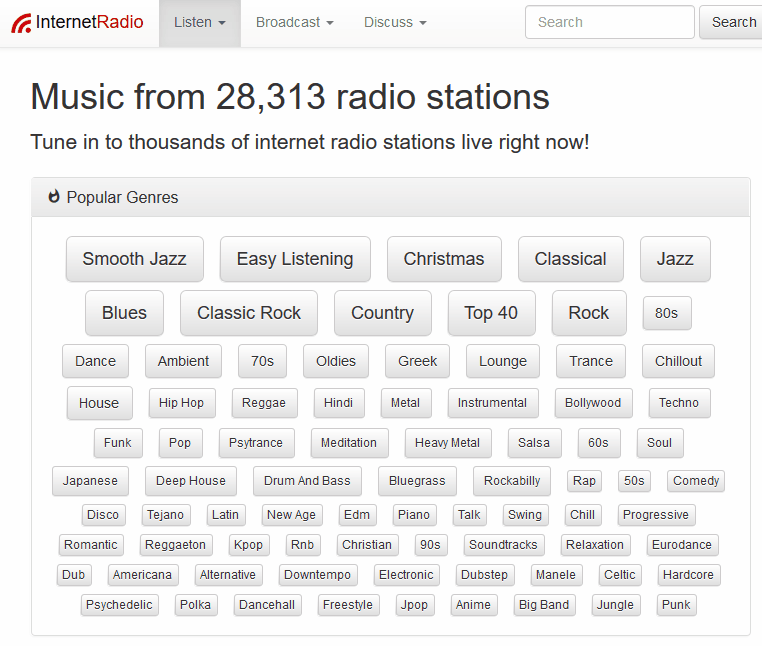Click the InternetRadio home link text
This screenshot has height=646, width=762.
click(x=89, y=22)
